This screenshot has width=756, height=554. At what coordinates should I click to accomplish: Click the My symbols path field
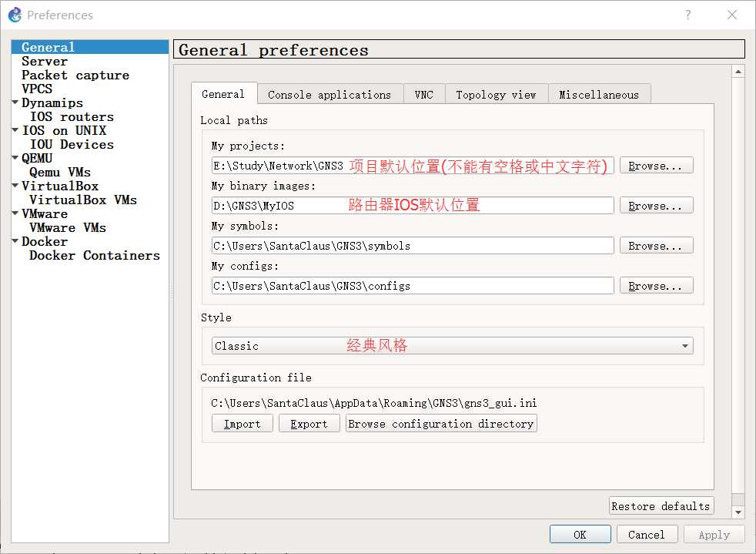[x=413, y=246]
